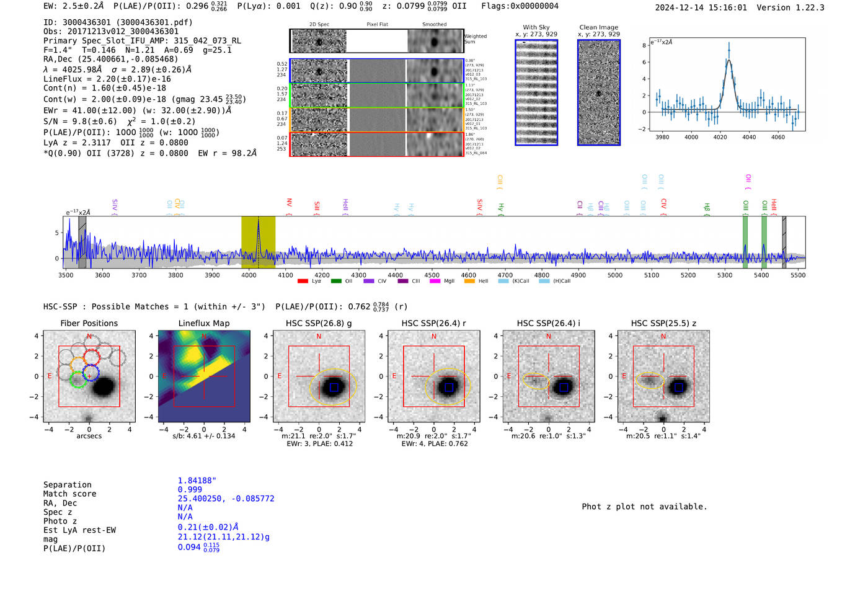Click the dark purple CIII legend swatch

[x=403, y=282]
